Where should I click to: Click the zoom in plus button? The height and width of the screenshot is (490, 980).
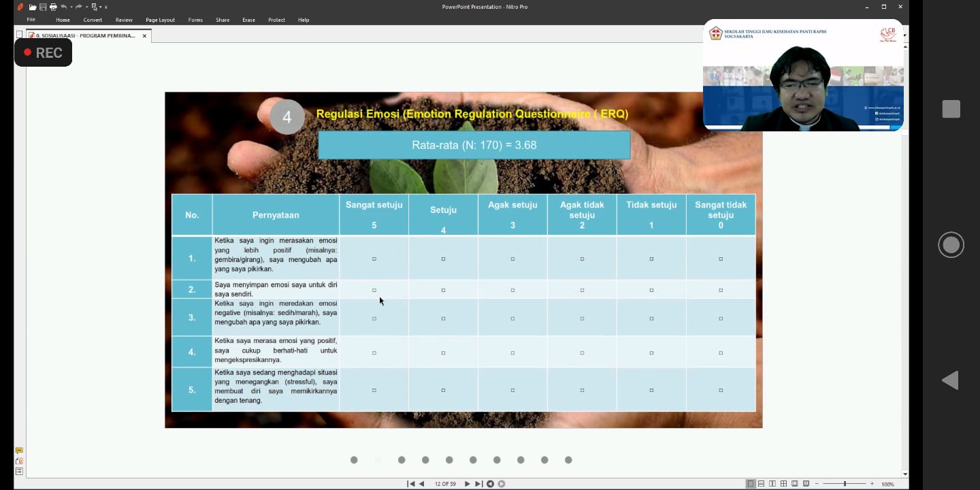pyautogui.click(x=872, y=484)
